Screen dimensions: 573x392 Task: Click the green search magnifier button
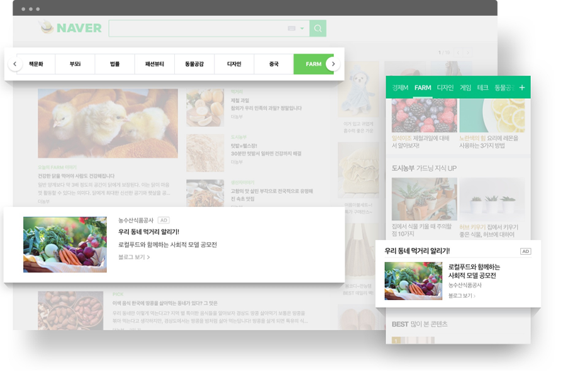click(x=318, y=28)
